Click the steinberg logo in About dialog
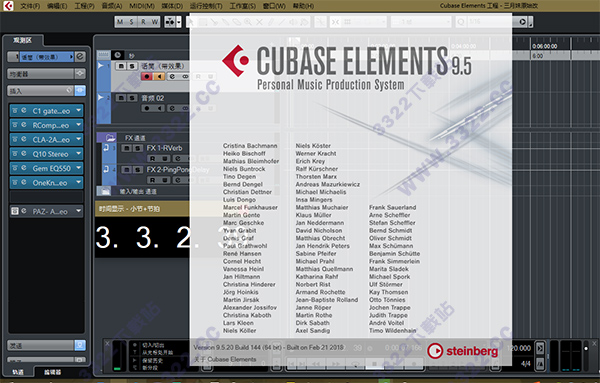Screen dimensions: 600x383 (x=463, y=351)
